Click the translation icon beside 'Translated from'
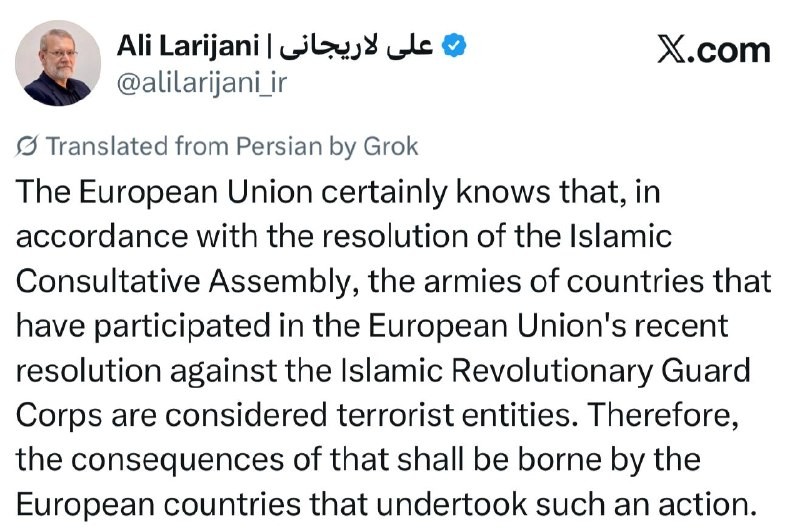The width and height of the screenshot is (800, 532). (x=28, y=146)
